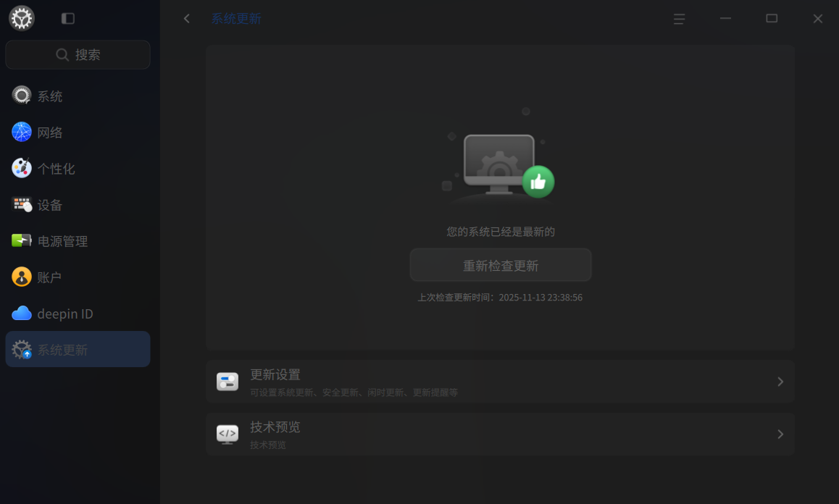Toggle the sidebar panel icon
This screenshot has height=504, width=839.
[x=68, y=19]
